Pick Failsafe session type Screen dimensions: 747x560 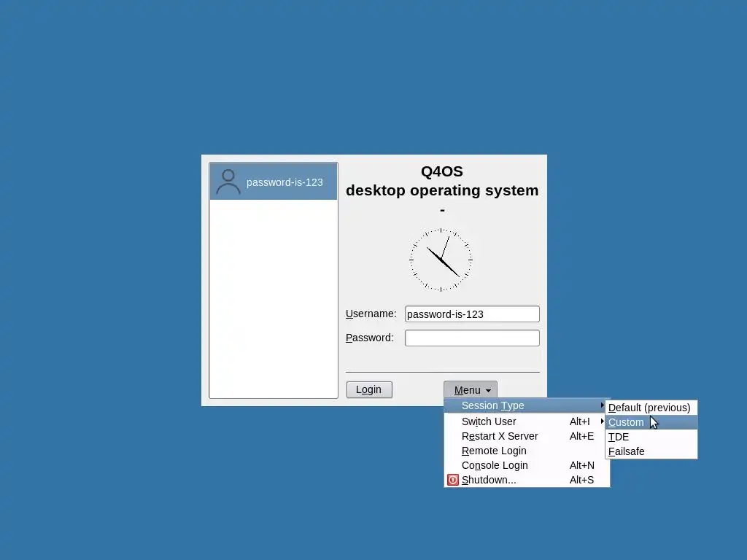[651, 451]
